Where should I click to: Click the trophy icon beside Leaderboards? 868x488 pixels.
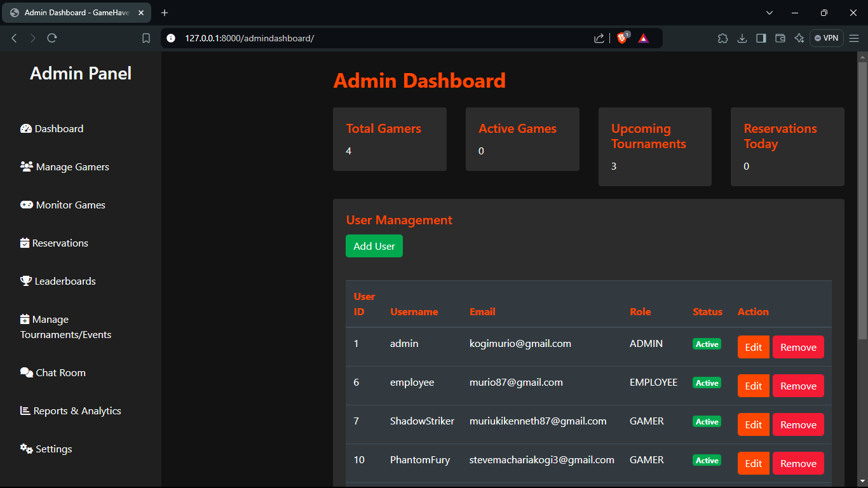tap(26, 281)
